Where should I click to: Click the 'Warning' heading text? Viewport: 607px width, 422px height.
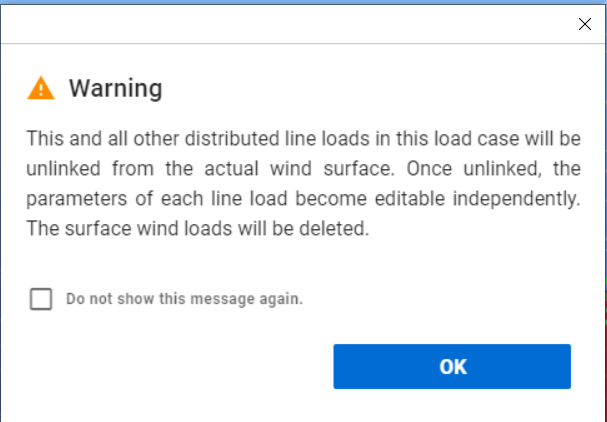115,88
